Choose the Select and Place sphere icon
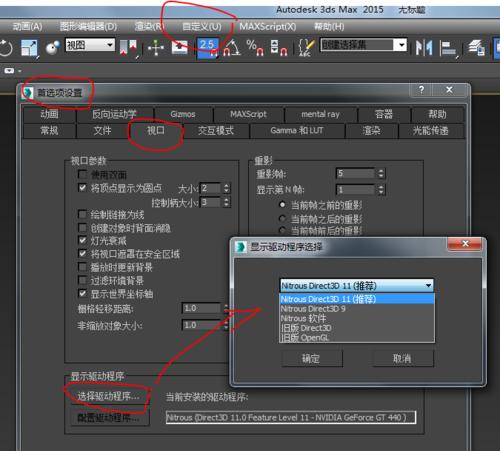500x451 pixels. pos(53,48)
